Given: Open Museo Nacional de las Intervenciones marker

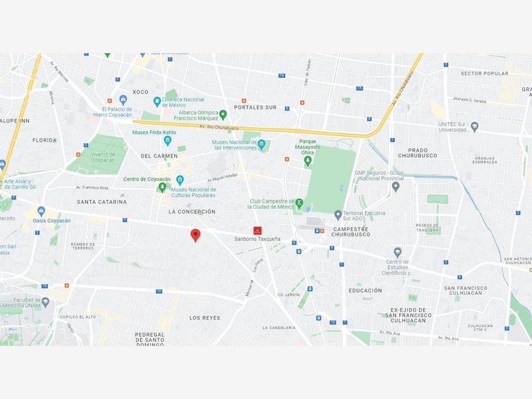Looking at the screenshot, I should [x=261, y=145].
